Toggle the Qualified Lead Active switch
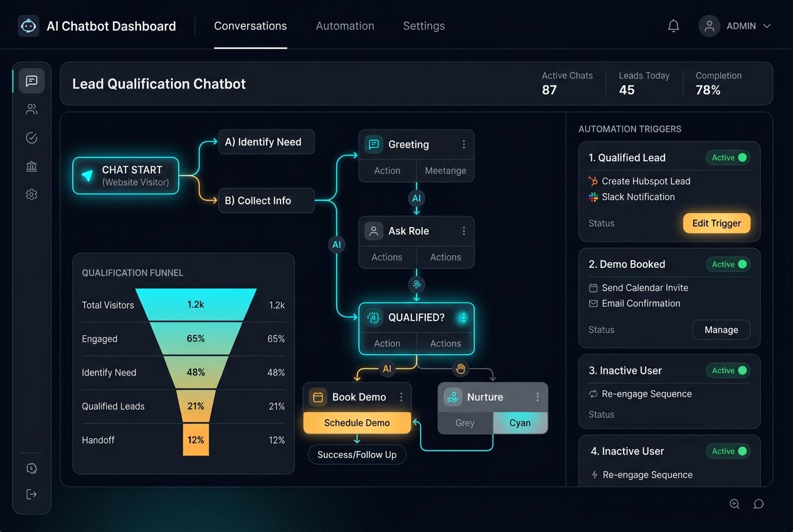 point(728,157)
